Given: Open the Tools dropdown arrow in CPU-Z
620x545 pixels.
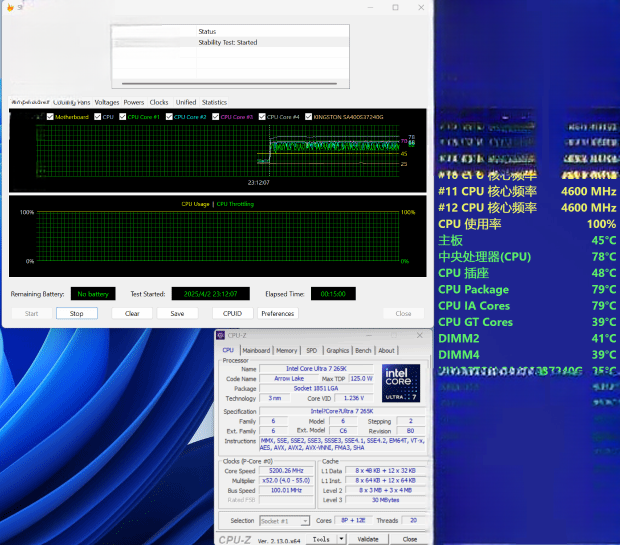Looking at the screenshot, I should pyautogui.click(x=341, y=539).
